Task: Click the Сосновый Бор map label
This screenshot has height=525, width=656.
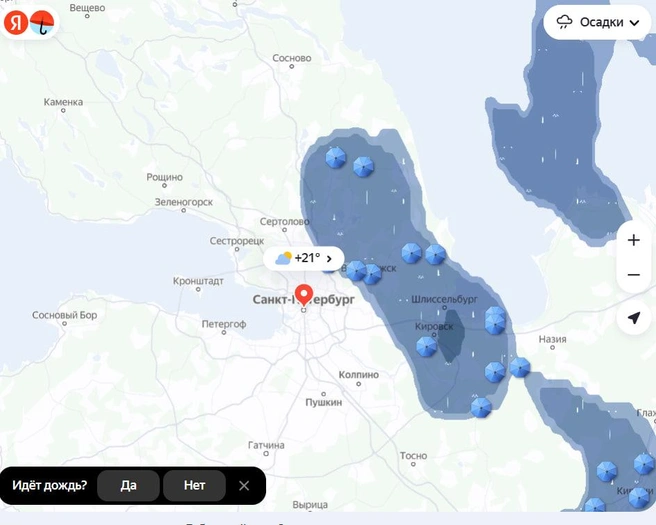Action: [64, 315]
